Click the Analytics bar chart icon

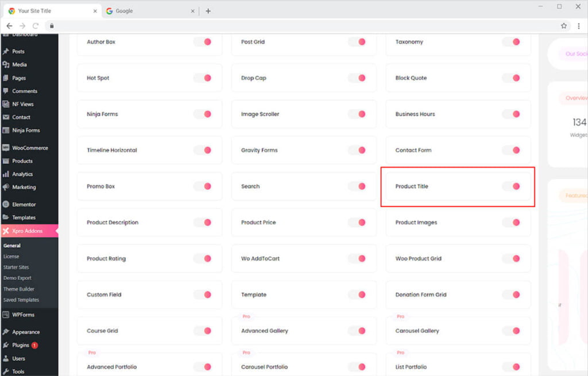pyautogui.click(x=6, y=175)
